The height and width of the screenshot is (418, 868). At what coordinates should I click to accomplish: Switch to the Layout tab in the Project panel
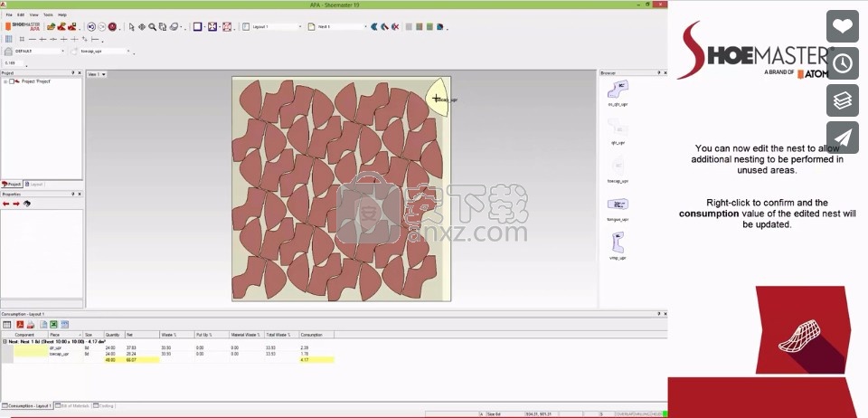click(x=33, y=184)
